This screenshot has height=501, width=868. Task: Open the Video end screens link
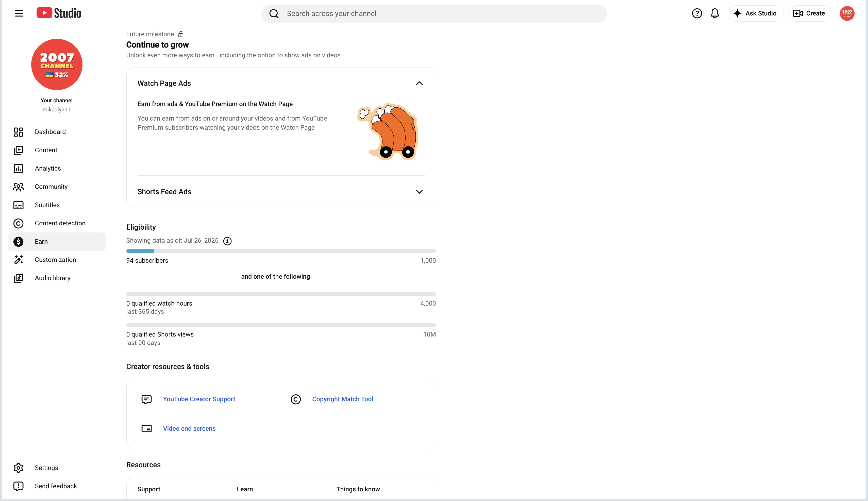(x=189, y=428)
